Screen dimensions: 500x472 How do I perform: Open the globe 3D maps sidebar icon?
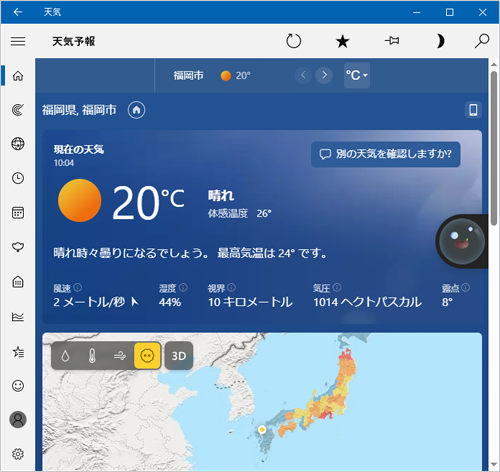point(18,144)
